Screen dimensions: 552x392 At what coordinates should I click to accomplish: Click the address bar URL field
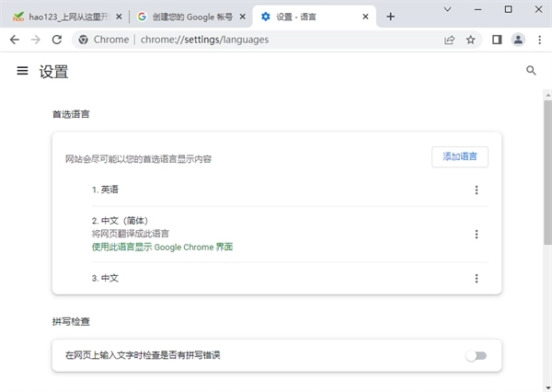tap(276, 40)
